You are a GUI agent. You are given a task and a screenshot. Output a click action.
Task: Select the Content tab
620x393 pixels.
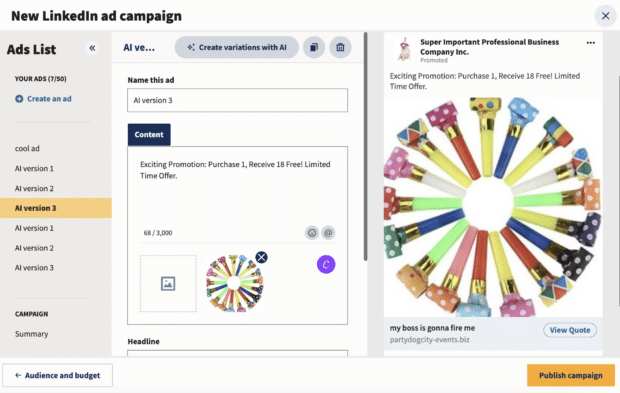[x=149, y=134]
